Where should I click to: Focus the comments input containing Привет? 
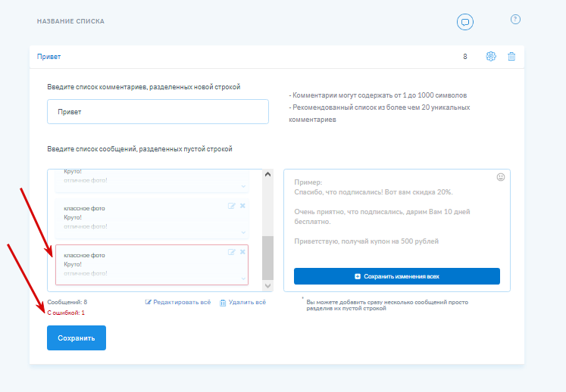click(x=158, y=111)
